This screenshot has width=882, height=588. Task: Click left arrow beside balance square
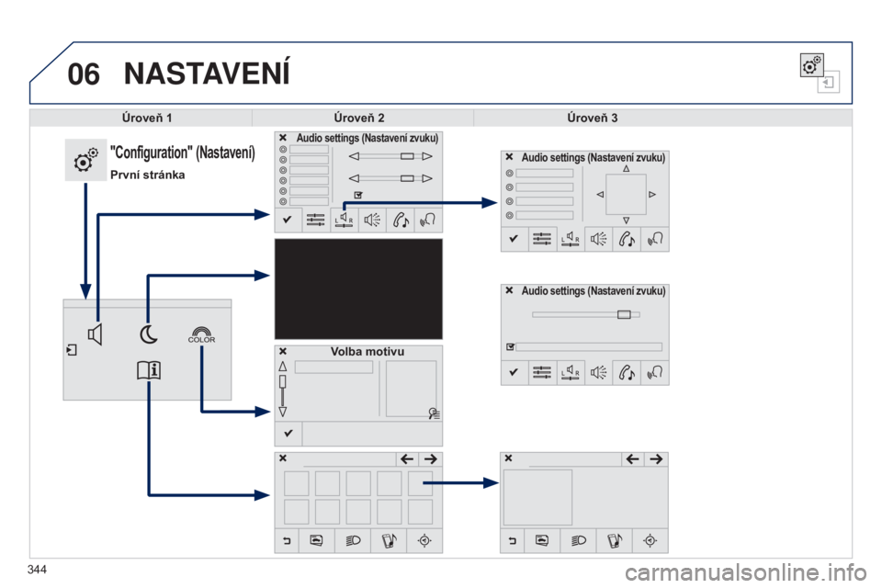pyautogui.click(x=600, y=194)
